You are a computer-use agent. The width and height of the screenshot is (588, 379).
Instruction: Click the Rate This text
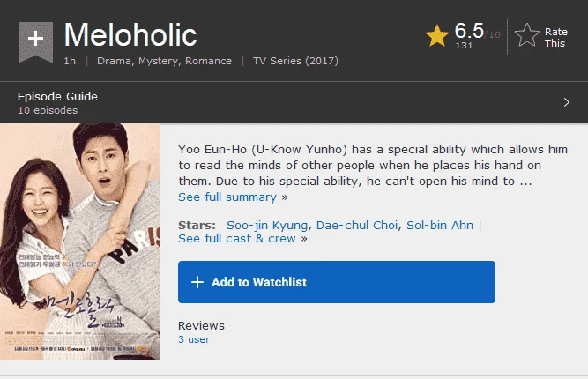point(555,38)
